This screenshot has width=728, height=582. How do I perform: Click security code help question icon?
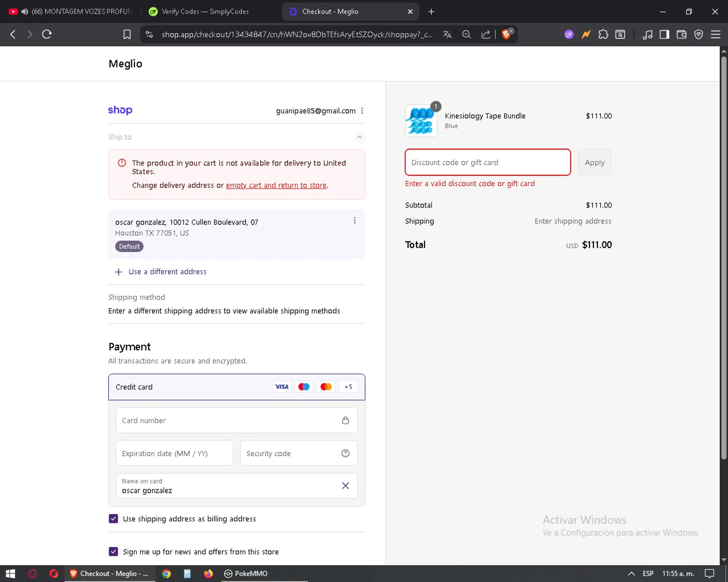tap(346, 453)
